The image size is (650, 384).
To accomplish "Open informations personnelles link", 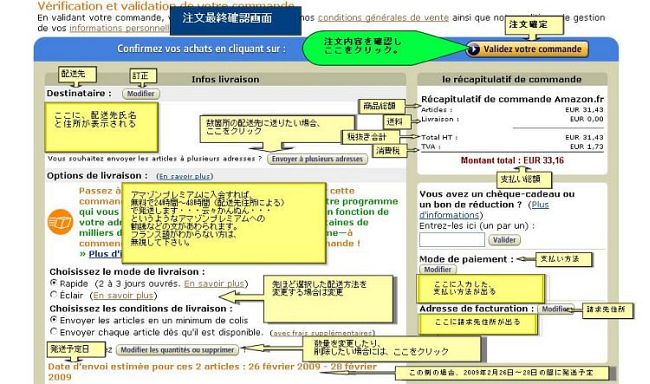I will click(119, 28).
